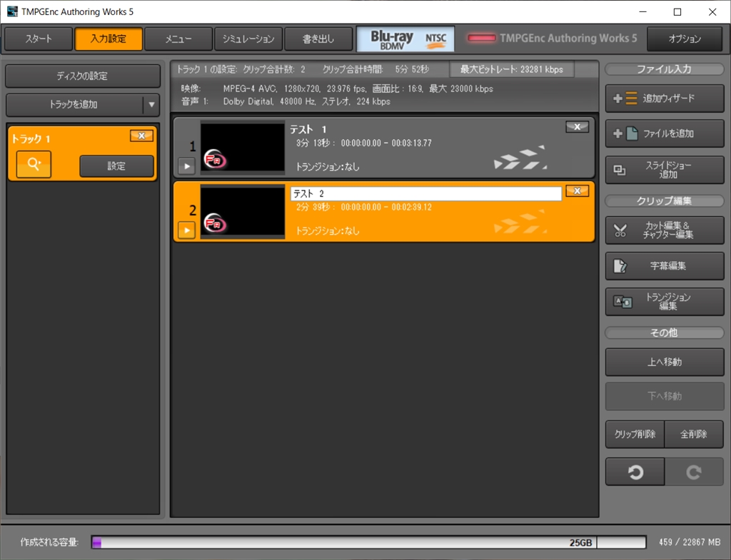731x560 pixels.
Task: Select the thumbnail of clip テスト 1
Action: [x=243, y=147]
